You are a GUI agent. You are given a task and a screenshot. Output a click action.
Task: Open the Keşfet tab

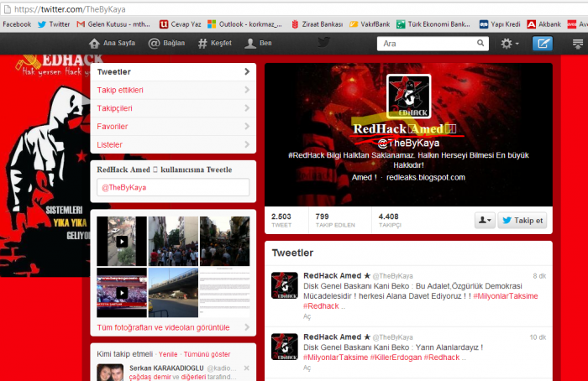pyautogui.click(x=213, y=43)
